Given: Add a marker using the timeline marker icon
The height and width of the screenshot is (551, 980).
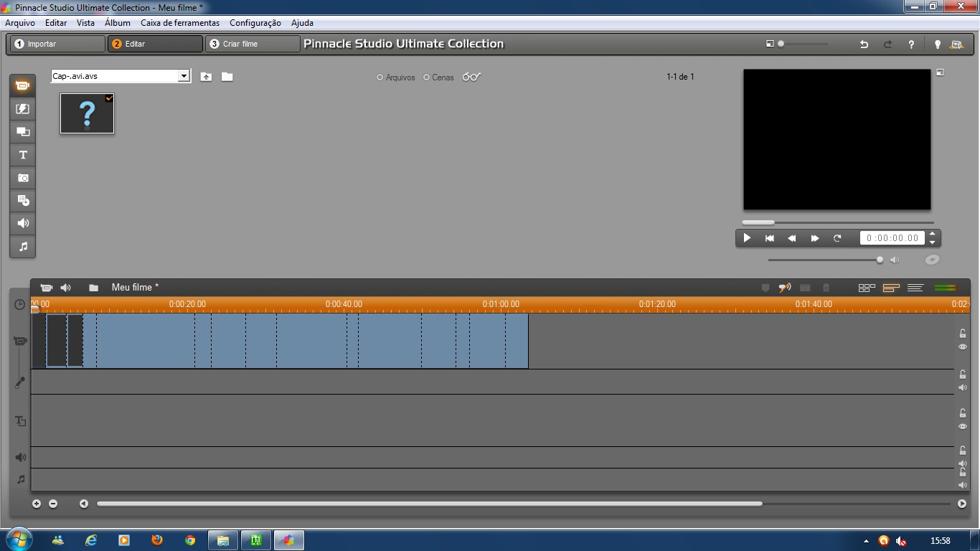Looking at the screenshot, I should [x=765, y=288].
